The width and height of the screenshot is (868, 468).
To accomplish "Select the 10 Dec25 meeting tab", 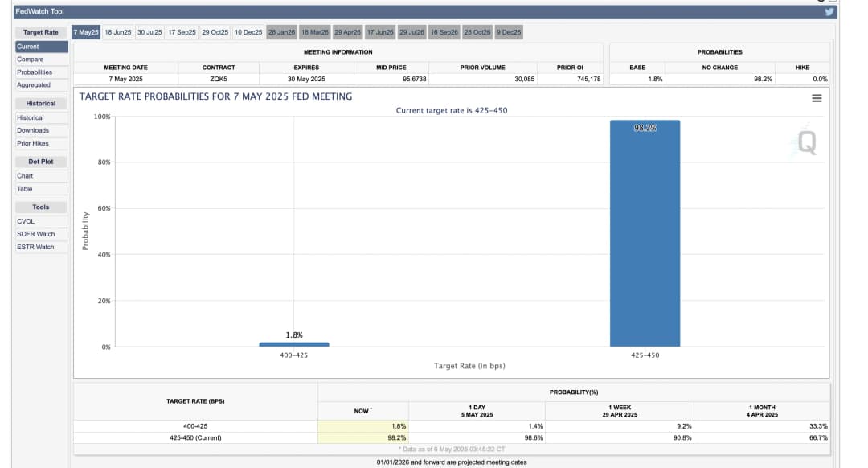I will (248, 32).
